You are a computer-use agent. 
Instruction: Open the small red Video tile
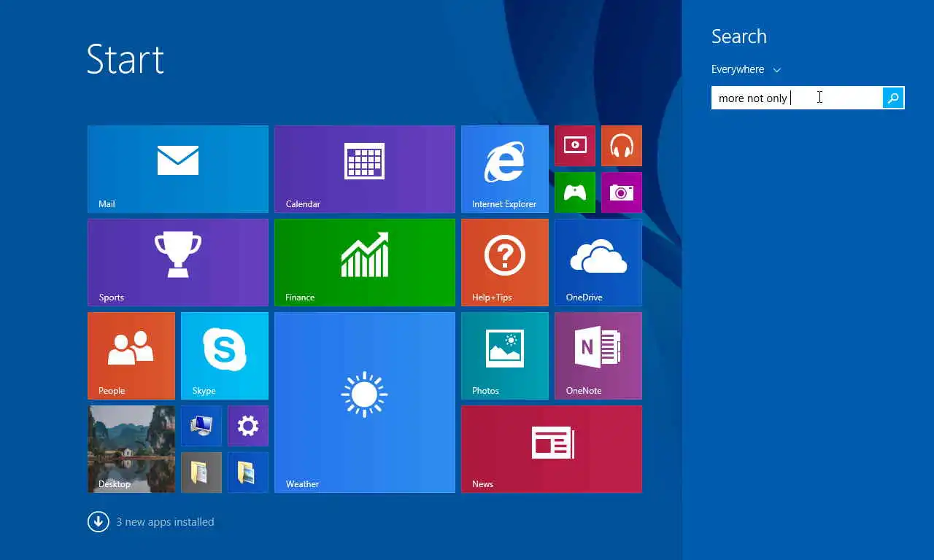tap(575, 146)
